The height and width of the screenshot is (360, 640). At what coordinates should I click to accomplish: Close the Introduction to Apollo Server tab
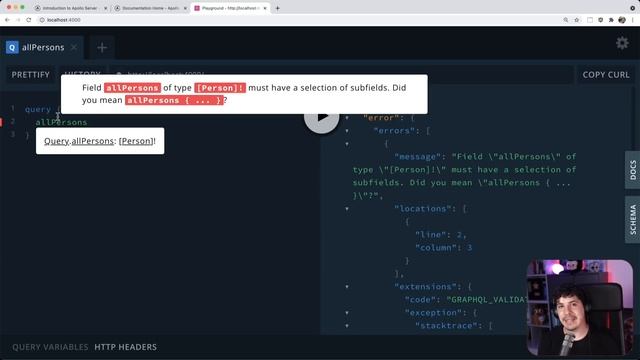(105, 8)
